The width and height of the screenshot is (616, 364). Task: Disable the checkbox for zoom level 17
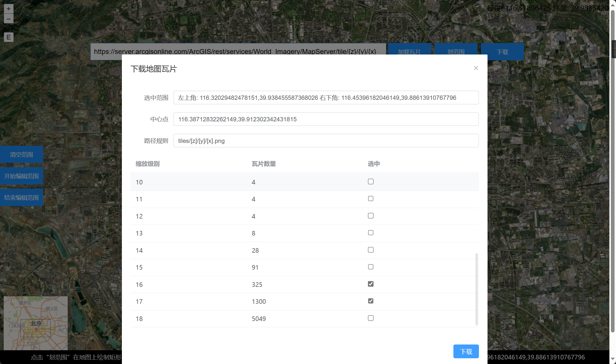tap(371, 301)
